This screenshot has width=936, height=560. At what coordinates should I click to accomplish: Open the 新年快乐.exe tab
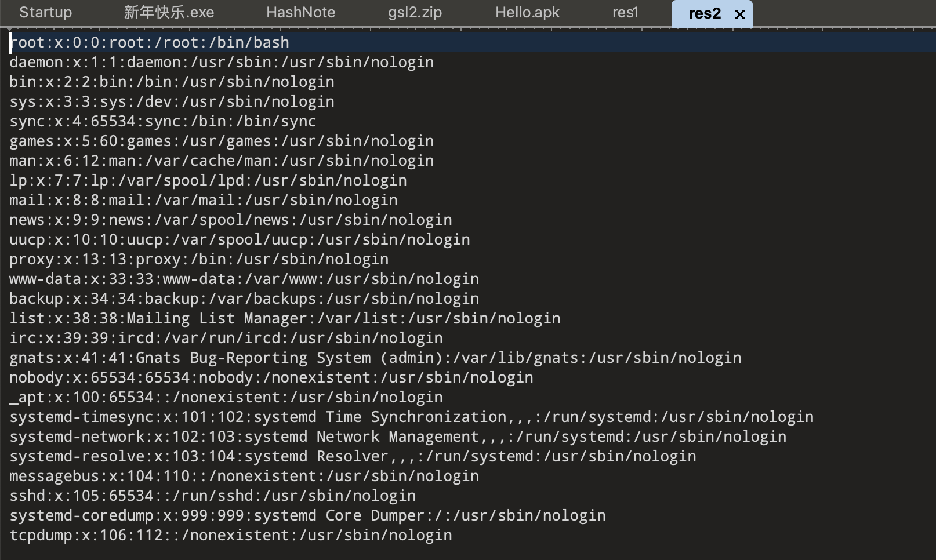169,13
